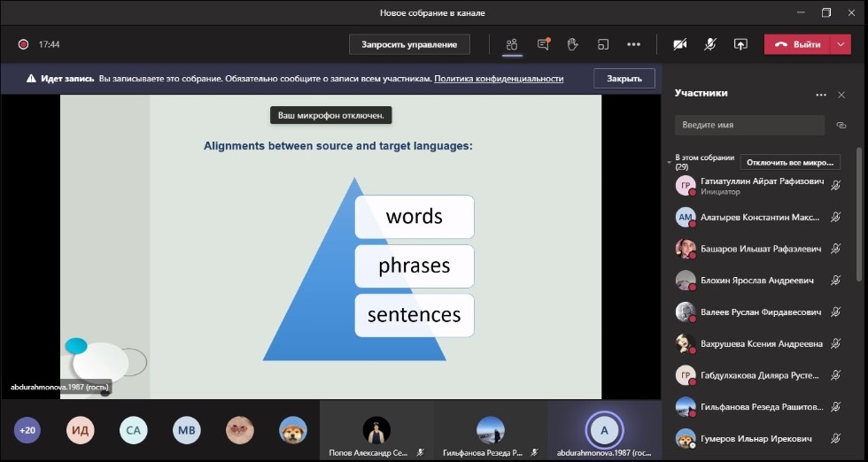Image resolution: width=868 pixels, height=462 pixels.
Task: Close the Участники side panel
Action: pyautogui.click(x=841, y=95)
